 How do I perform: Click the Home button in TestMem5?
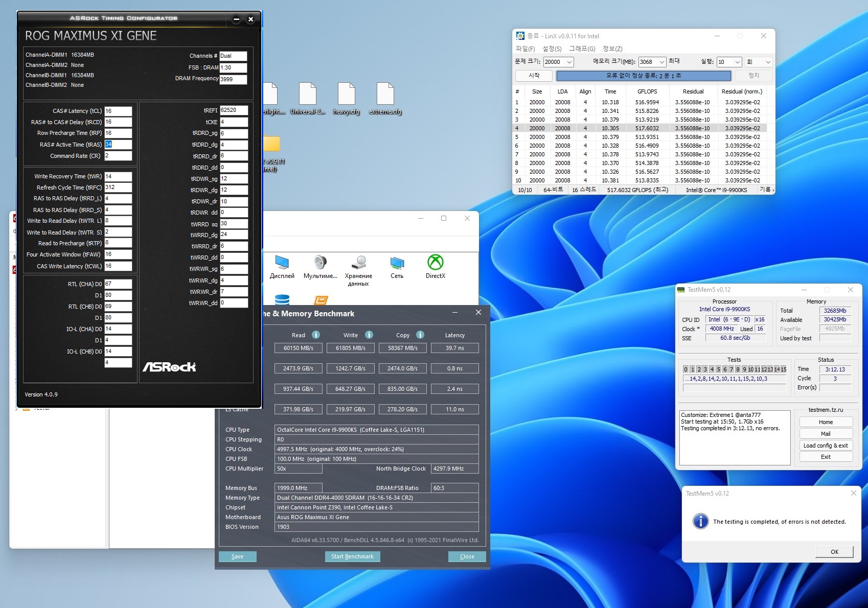point(826,422)
